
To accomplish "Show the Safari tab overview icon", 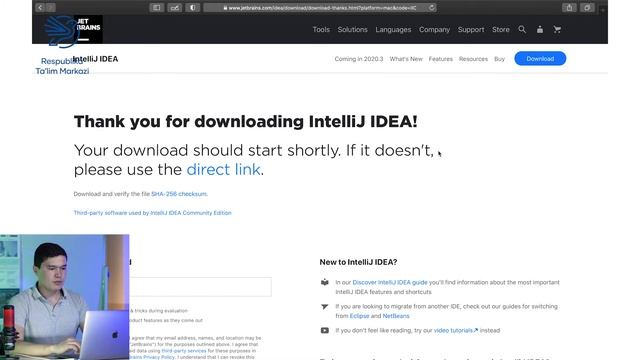I will pyautogui.click(x=587, y=7).
